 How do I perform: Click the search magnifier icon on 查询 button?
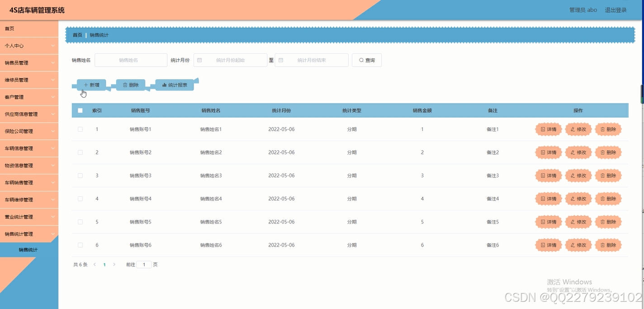[x=360, y=60]
